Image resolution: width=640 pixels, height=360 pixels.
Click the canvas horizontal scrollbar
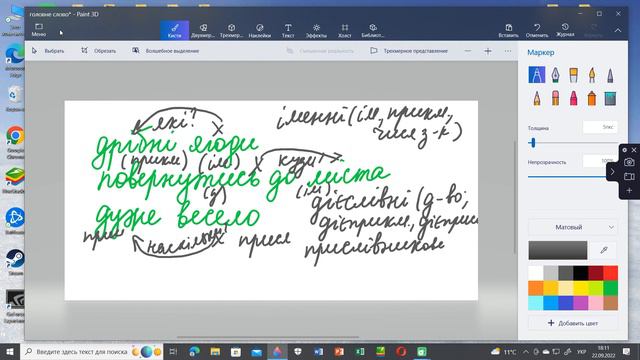[x=268, y=337]
